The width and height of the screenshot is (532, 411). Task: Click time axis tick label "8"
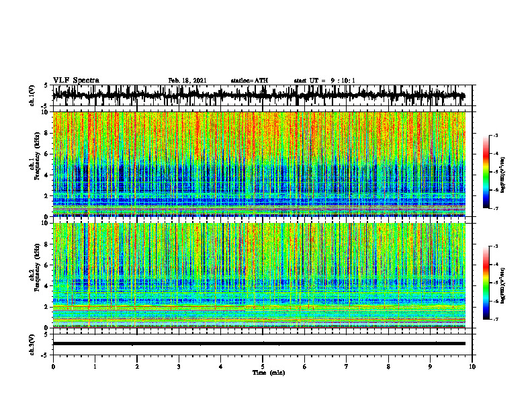point(388,367)
